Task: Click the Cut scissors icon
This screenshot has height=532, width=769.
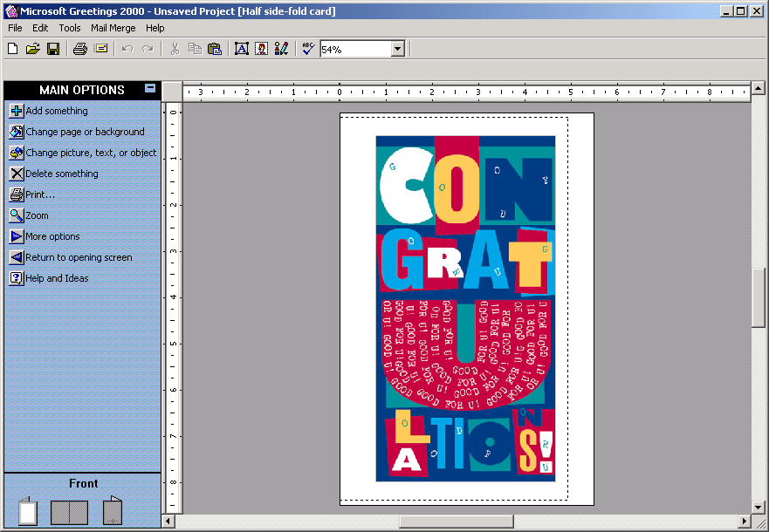Action: click(175, 49)
